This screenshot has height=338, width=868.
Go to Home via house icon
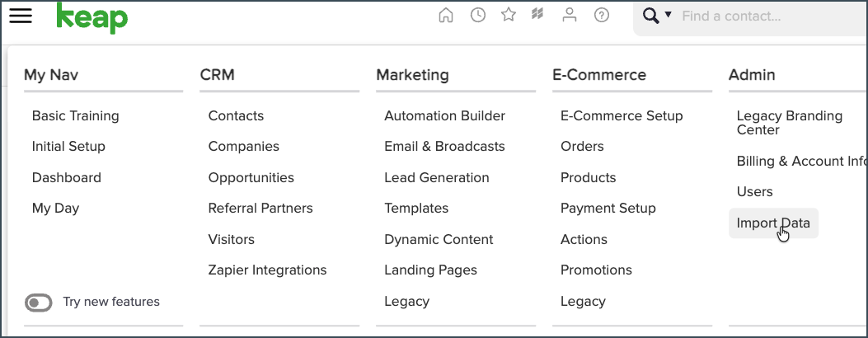coord(446,16)
